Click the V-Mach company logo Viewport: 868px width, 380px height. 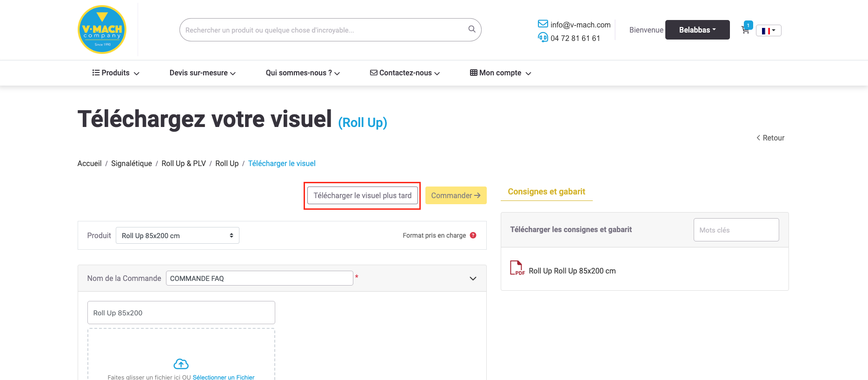point(102,30)
